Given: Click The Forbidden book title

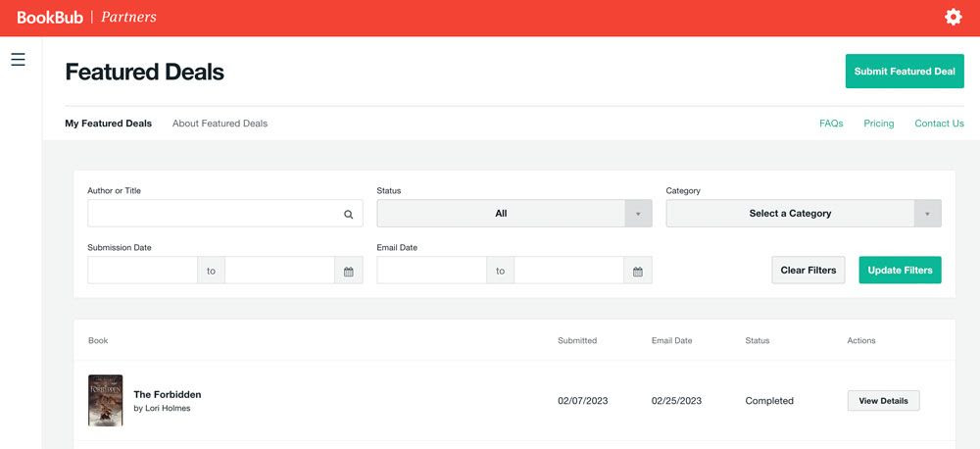Looking at the screenshot, I should click(x=168, y=395).
